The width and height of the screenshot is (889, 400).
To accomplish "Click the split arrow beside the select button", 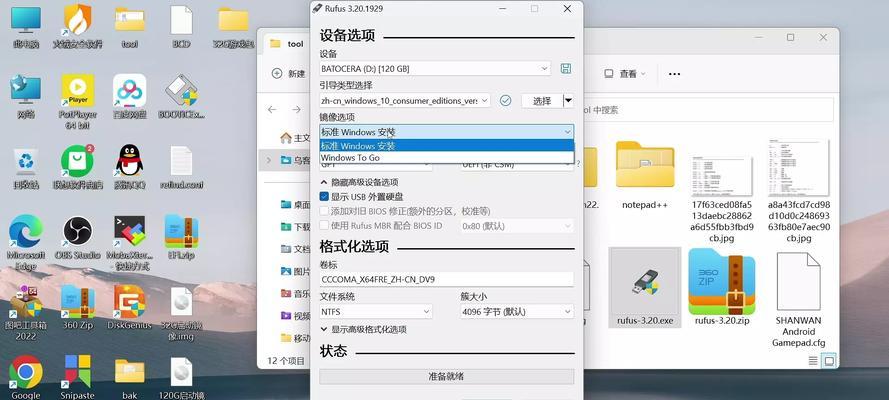I will point(568,100).
